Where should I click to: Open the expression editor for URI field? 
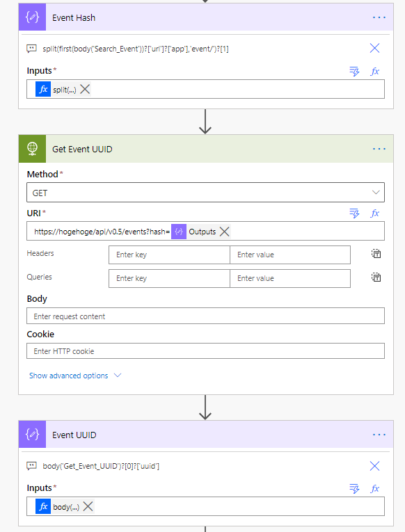coord(375,213)
